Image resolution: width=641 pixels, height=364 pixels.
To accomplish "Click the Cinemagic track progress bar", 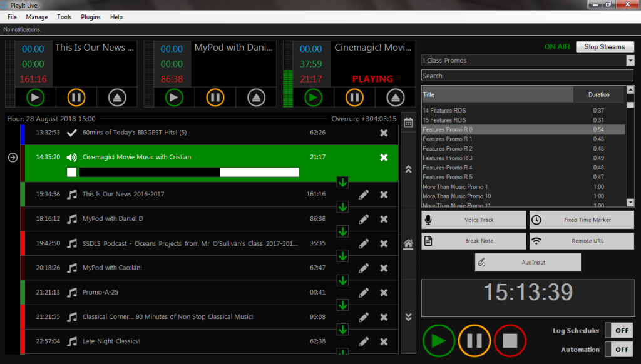I will [x=189, y=173].
